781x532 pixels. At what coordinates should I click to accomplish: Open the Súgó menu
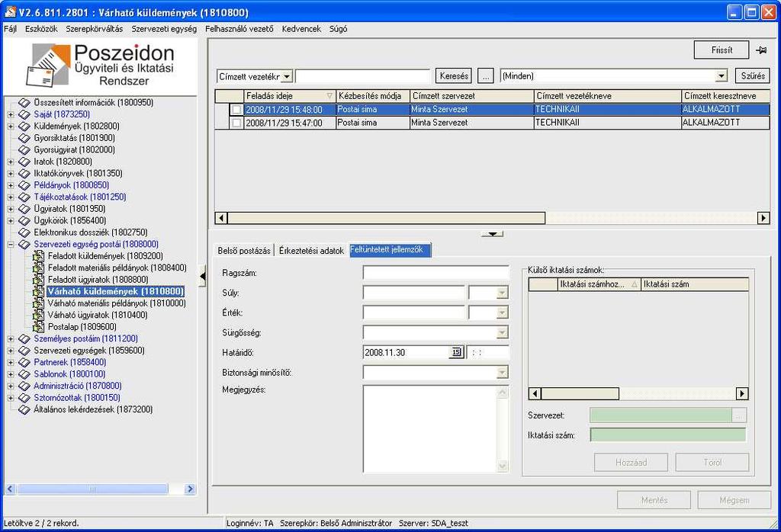click(338, 29)
